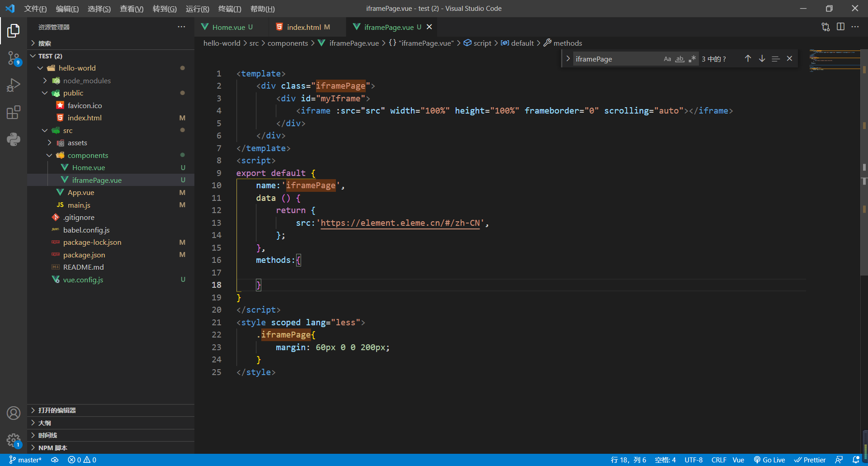Start Go Live server
868x466 pixels.
(769, 460)
